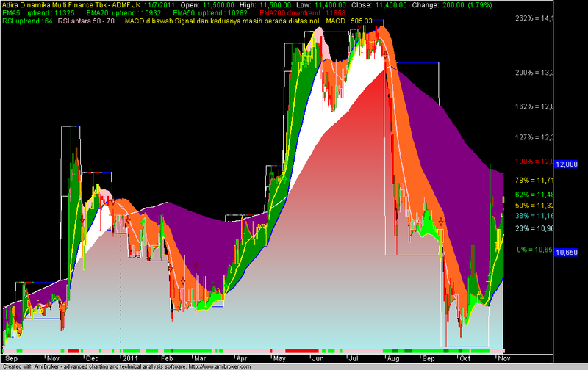
Task: Click the 'Low: 11,400.00' value
Action: coord(321,5)
